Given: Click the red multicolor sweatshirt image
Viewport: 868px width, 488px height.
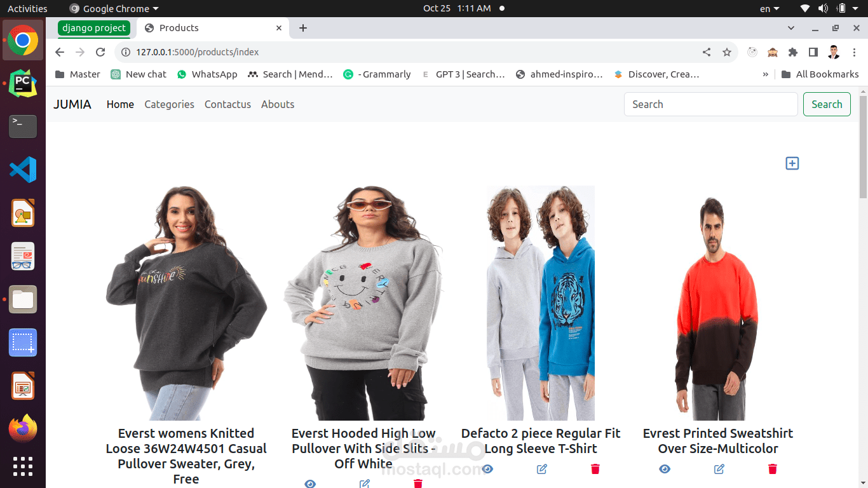Looking at the screenshot, I should [x=718, y=303].
